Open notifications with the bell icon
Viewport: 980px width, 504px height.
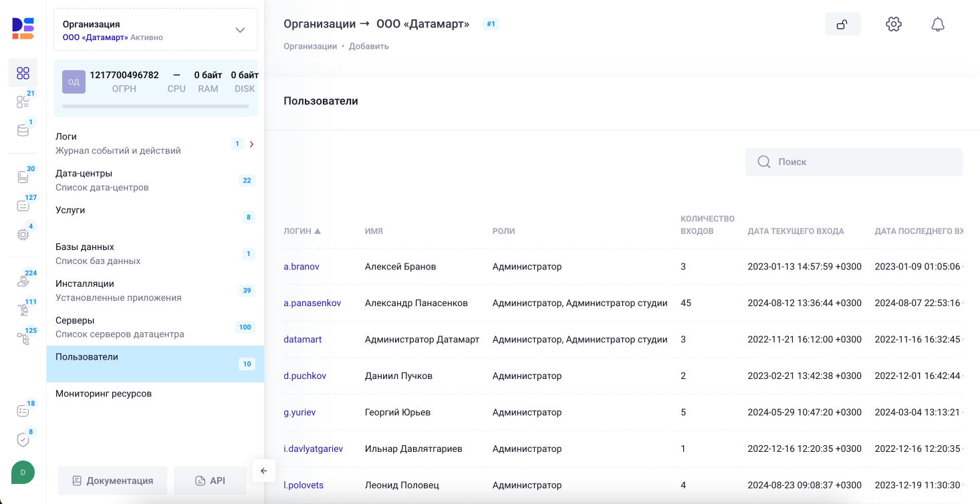coord(937,23)
